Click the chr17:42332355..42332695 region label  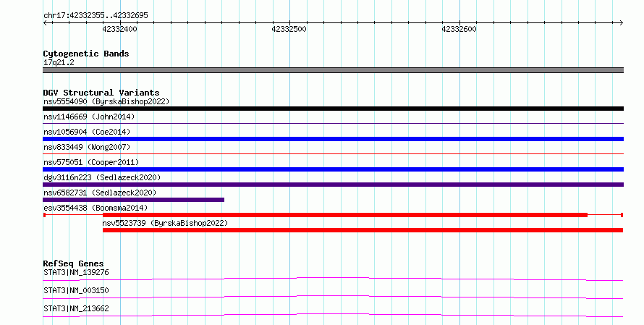click(x=96, y=15)
